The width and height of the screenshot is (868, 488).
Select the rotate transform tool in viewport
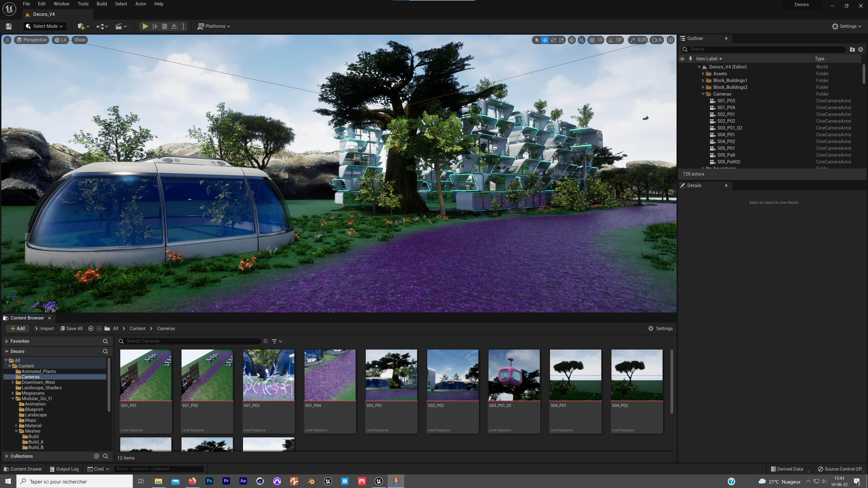[553, 40]
